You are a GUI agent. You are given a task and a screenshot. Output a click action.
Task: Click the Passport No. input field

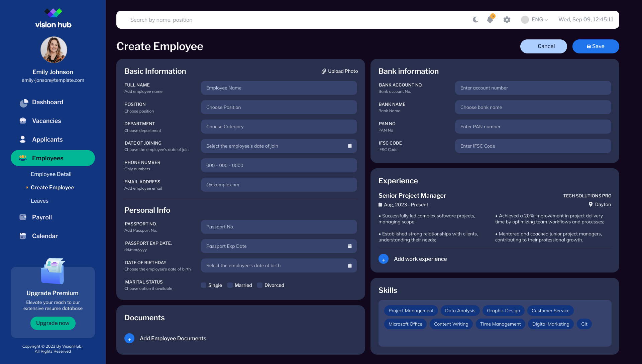[279, 227]
